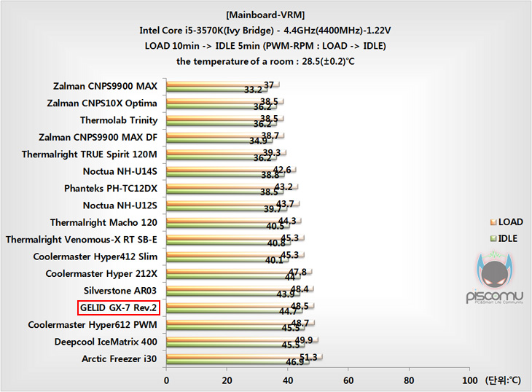Click the 43.2 value for Phanteks
Image resolution: width=532 pixels, height=392 pixels.
tap(283, 187)
